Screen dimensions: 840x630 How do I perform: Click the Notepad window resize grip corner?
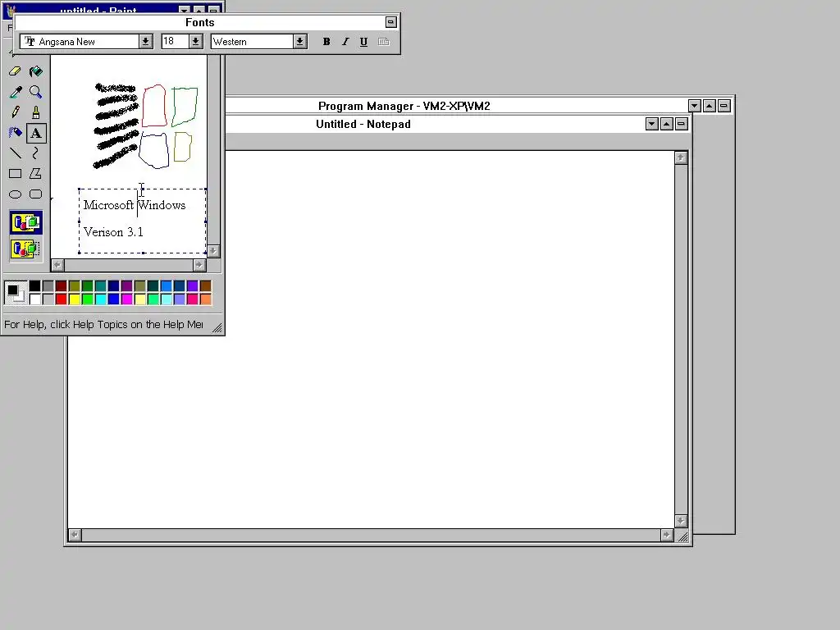click(682, 536)
